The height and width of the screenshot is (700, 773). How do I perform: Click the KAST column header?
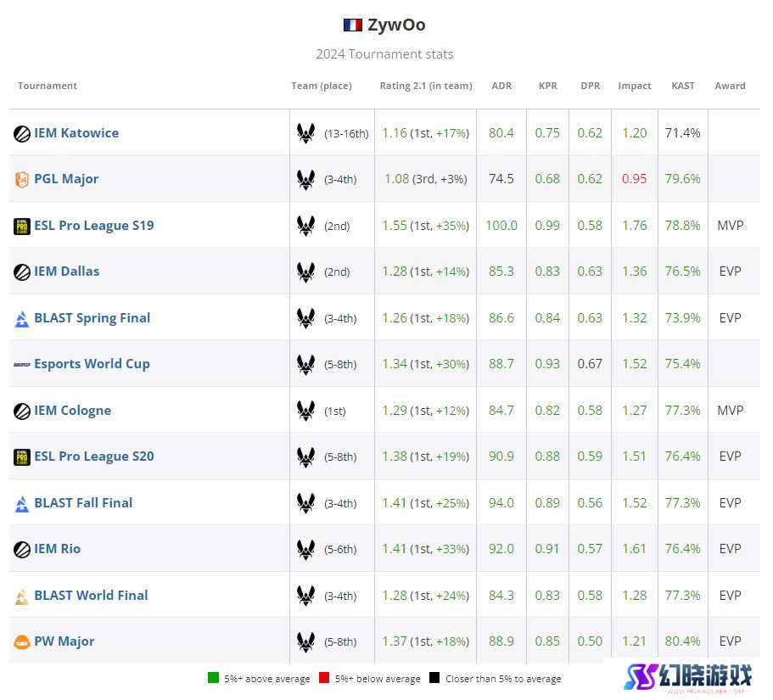click(x=683, y=86)
